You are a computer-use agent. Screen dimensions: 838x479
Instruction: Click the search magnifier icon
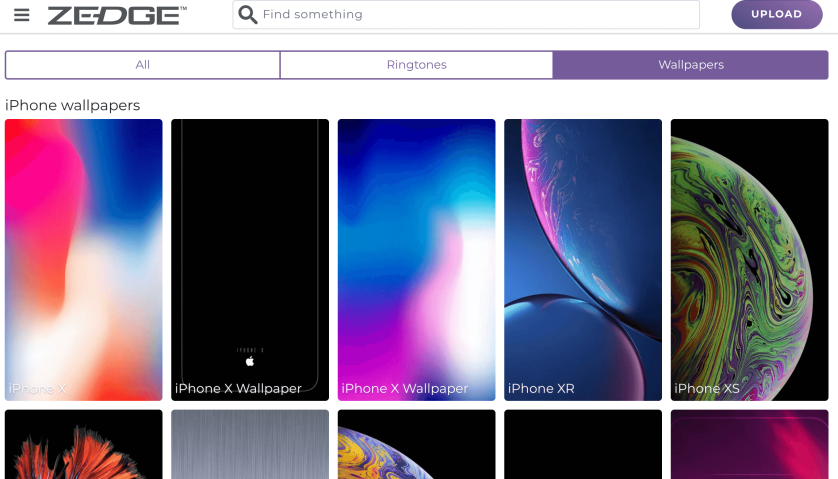tap(247, 14)
